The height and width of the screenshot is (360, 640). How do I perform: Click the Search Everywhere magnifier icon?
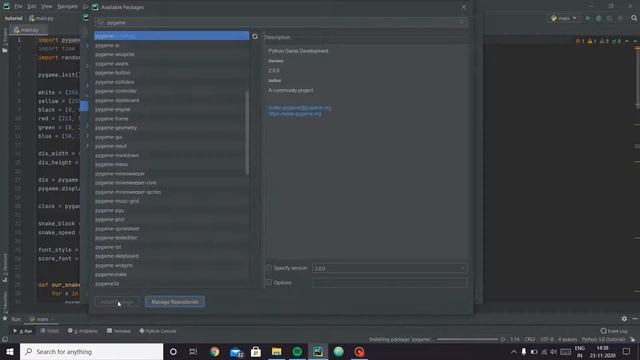634,18
